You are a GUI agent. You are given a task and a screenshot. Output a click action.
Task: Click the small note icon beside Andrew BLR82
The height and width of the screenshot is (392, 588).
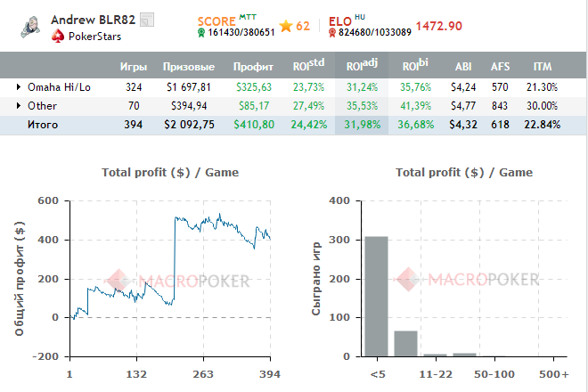147,20
